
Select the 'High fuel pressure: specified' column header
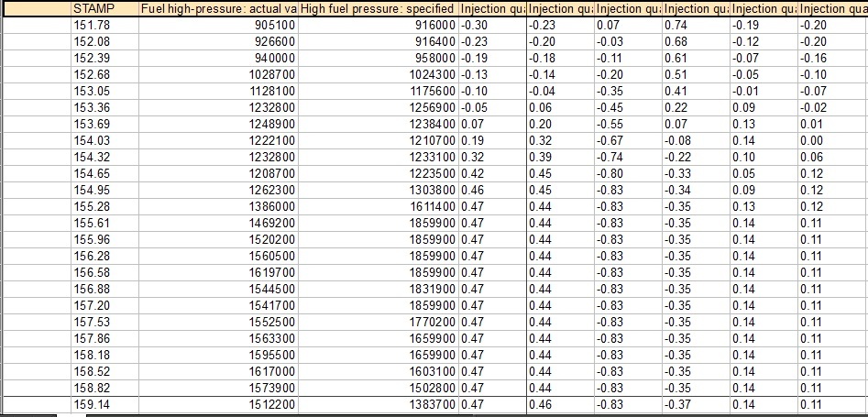(x=378, y=8)
